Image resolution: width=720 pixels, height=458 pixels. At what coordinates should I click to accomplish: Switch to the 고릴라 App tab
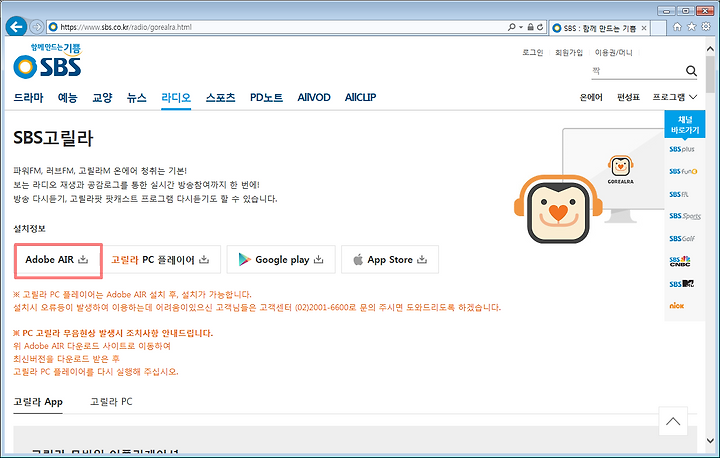point(38,402)
